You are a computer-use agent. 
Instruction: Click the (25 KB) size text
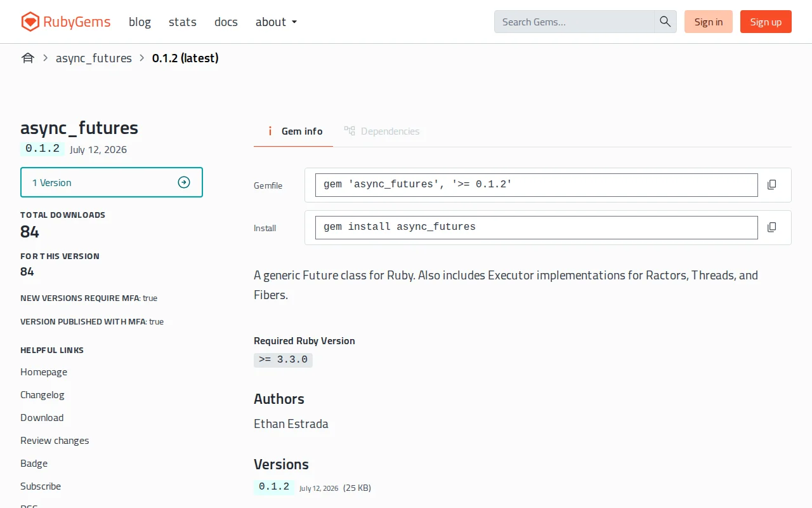click(x=357, y=488)
